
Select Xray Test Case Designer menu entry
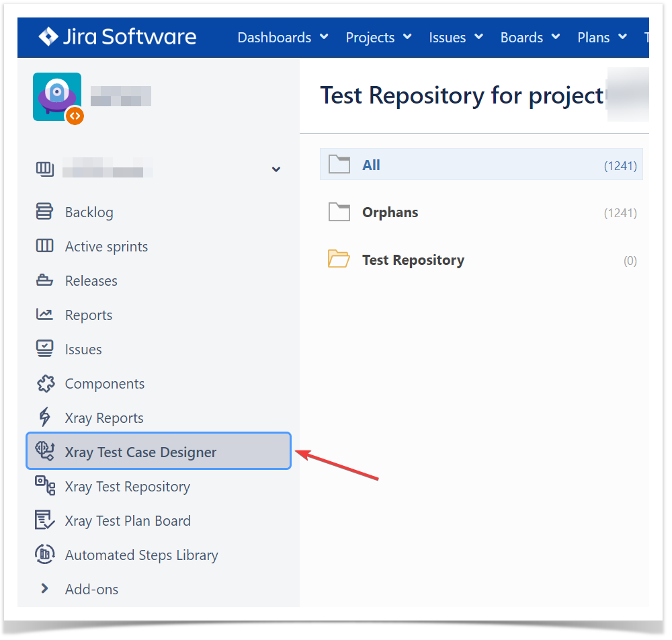point(159,451)
